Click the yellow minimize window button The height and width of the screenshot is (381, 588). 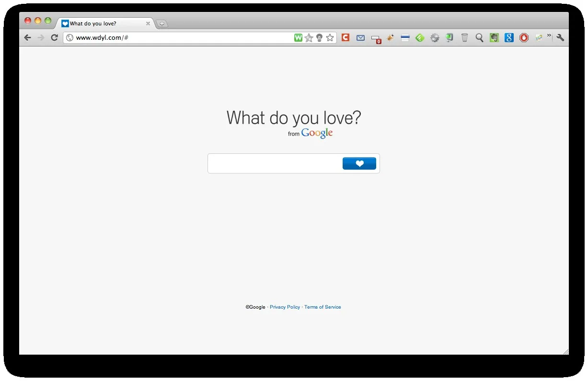coord(38,21)
